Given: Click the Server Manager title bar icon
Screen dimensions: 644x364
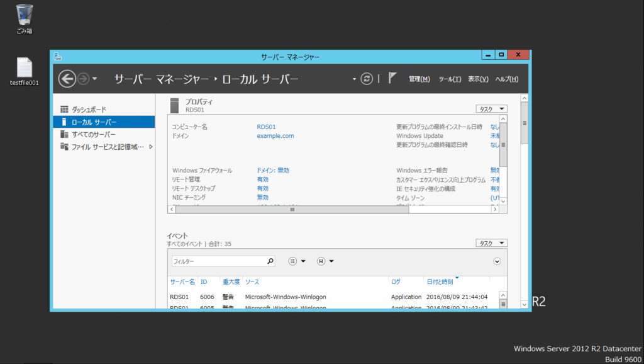Looking at the screenshot, I should click(x=57, y=56).
